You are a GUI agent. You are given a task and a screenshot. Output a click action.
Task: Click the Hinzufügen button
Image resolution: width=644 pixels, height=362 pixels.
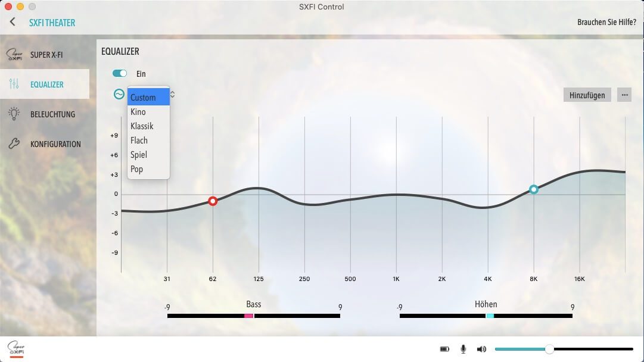click(x=587, y=95)
